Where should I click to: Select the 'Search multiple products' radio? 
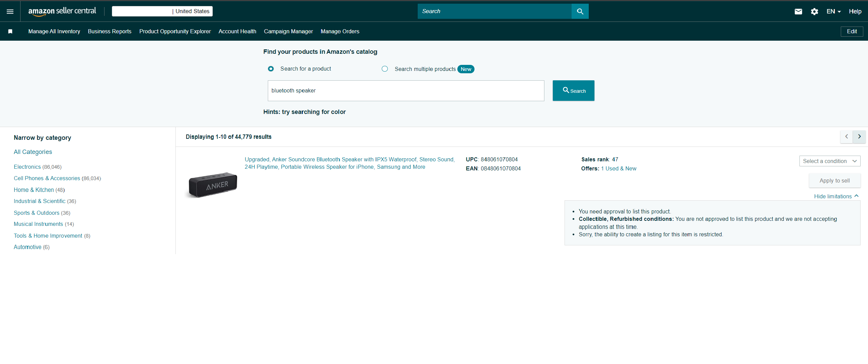click(x=385, y=69)
